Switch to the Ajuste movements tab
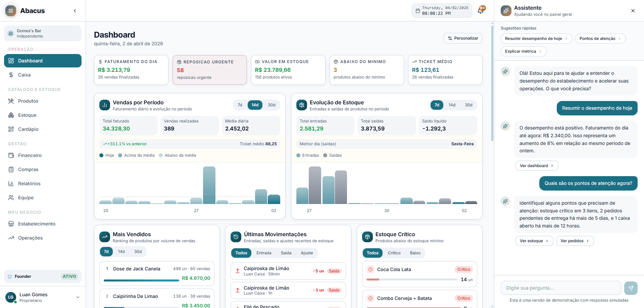 [307, 253]
